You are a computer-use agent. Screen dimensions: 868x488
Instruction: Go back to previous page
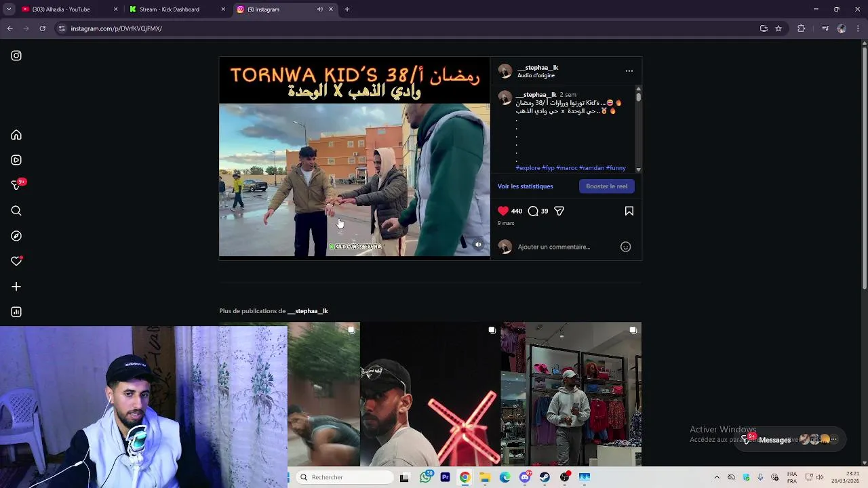[x=9, y=28]
